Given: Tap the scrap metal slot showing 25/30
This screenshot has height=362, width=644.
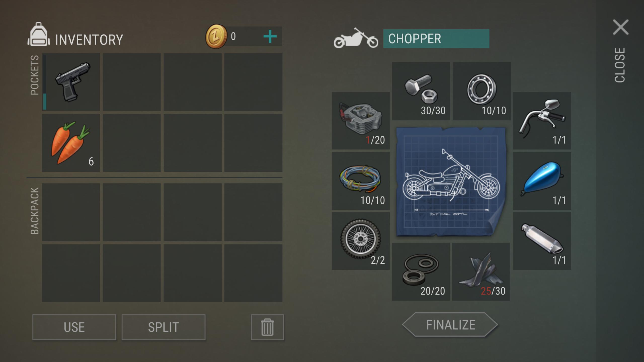Looking at the screenshot, I should pyautogui.click(x=481, y=271).
